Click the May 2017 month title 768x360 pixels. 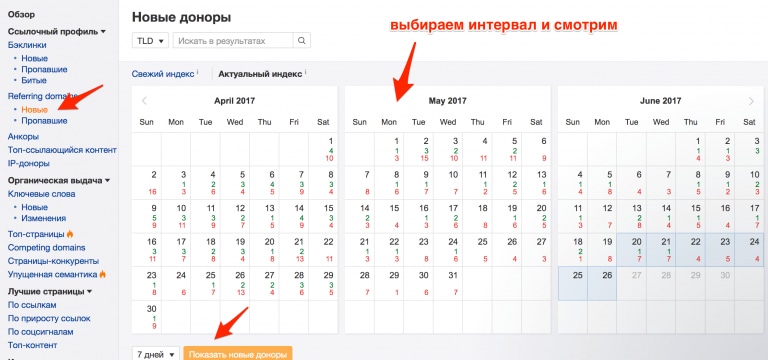[448, 101]
